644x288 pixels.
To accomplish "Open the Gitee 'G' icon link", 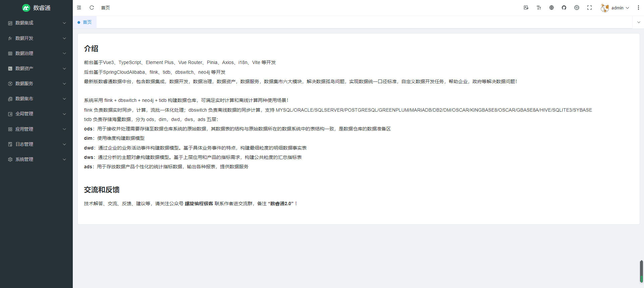I will (x=577, y=8).
